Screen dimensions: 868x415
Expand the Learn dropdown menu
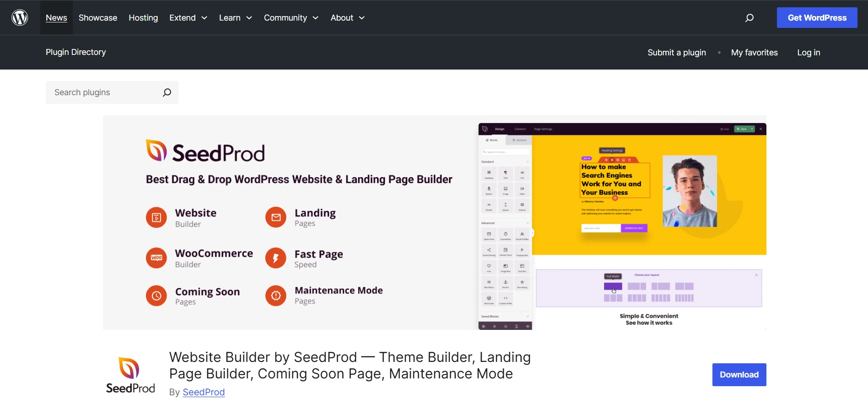235,18
